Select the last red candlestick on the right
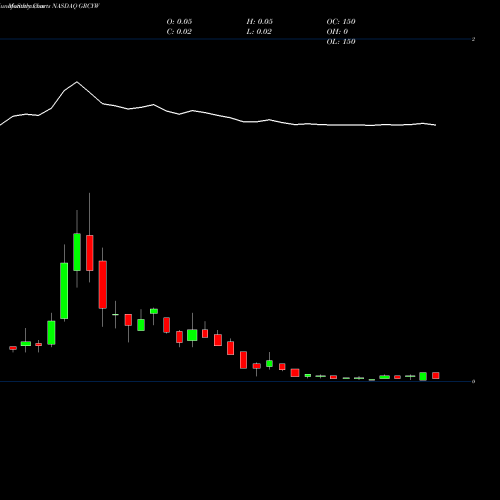The width and height of the screenshot is (500, 500). pos(436,376)
